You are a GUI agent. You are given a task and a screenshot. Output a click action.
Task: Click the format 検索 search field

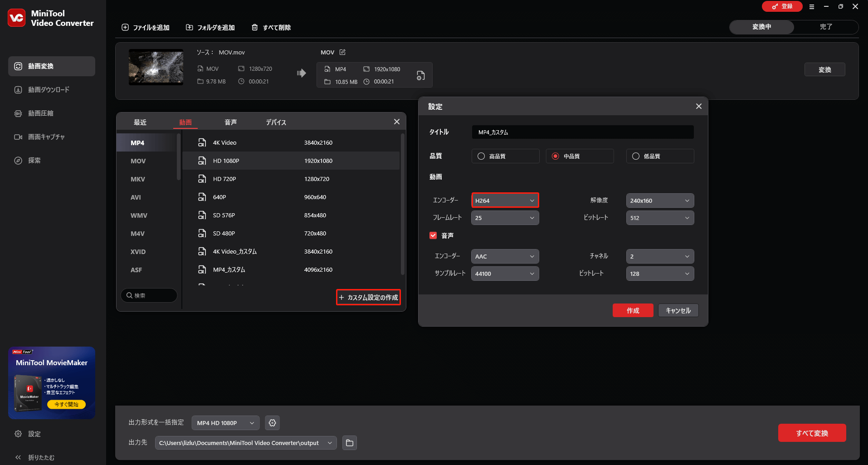pyautogui.click(x=149, y=295)
